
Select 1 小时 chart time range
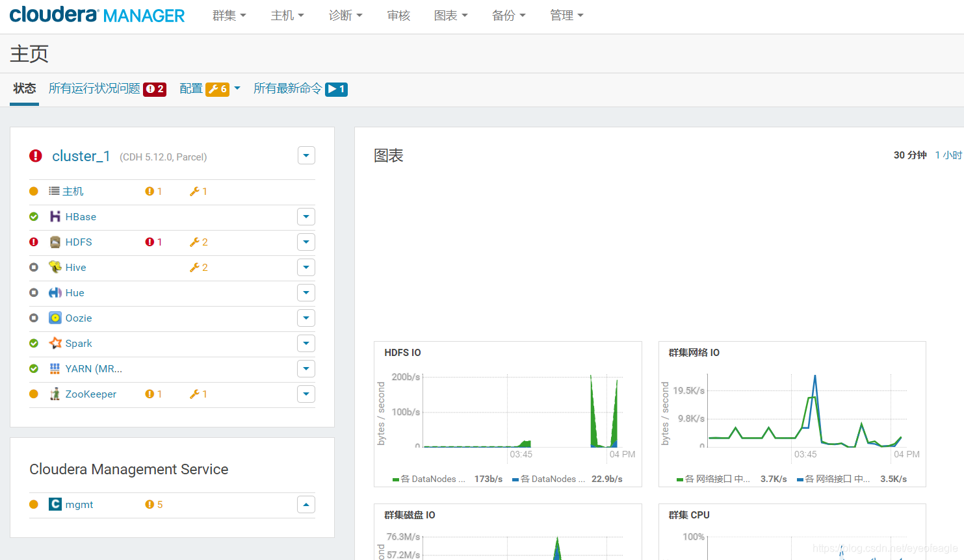[x=948, y=155]
